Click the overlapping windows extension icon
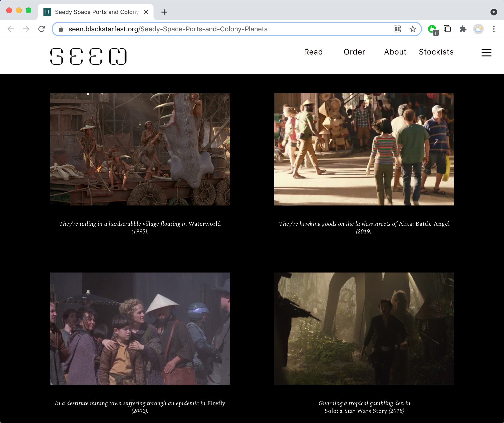The image size is (504, 423). [447, 29]
